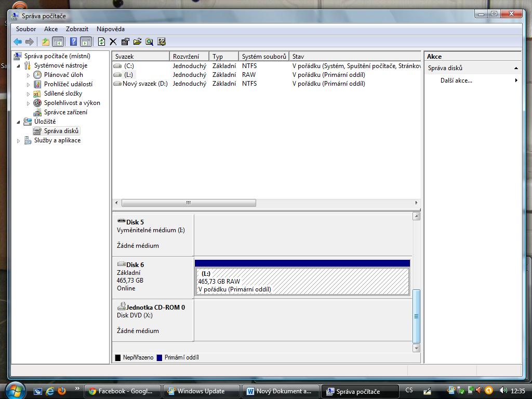This screenshot has height=399, width=532.
Task: Expand the Další akce submenu arrow
Action: point(516,81)
